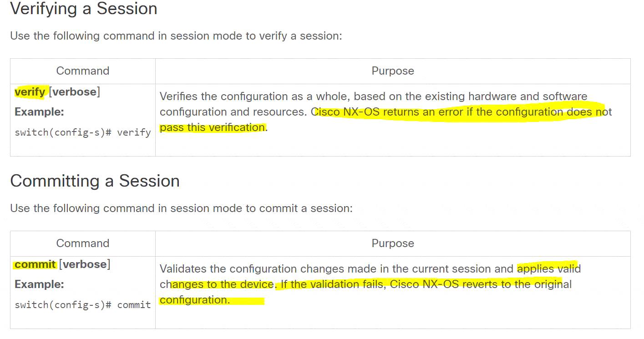Image resolution: width=644 pixels, height=339 pixels.
Task: Click the "Example:" label in the verify row
Action: point(39,112)
